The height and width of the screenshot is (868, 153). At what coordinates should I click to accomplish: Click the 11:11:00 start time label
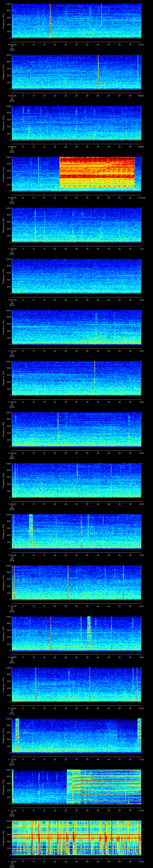point(12,811)
